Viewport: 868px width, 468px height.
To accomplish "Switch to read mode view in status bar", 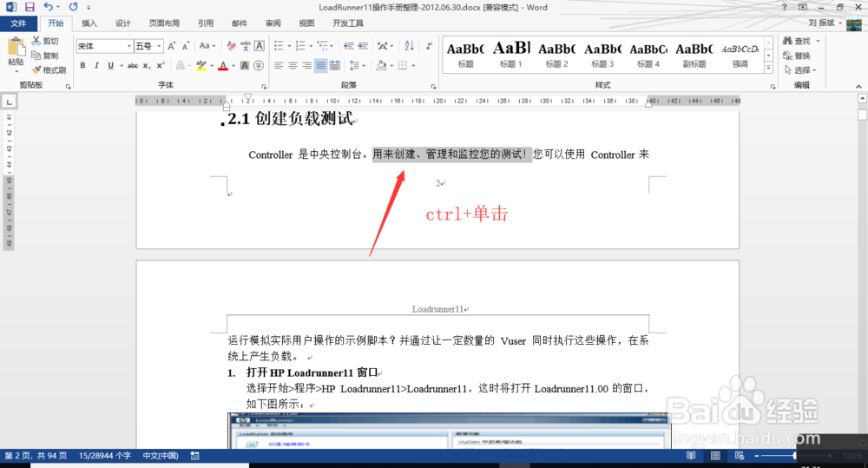I will [x=691, y=455].
